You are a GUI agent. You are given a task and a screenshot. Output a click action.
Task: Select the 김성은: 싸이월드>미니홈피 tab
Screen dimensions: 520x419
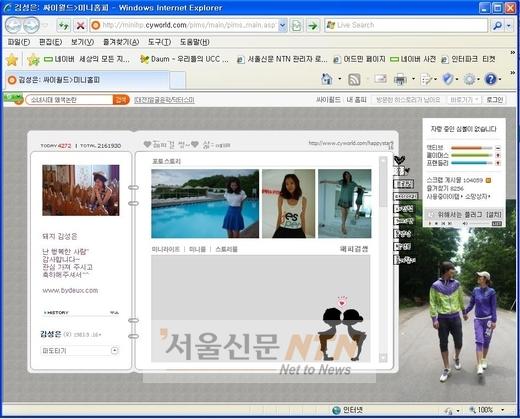(87, 80)
